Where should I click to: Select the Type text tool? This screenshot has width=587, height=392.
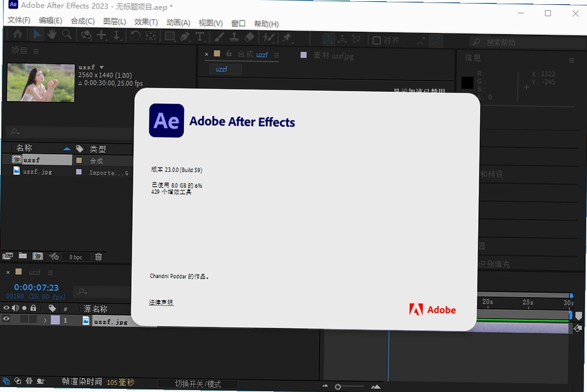click(x=200, y=37)
